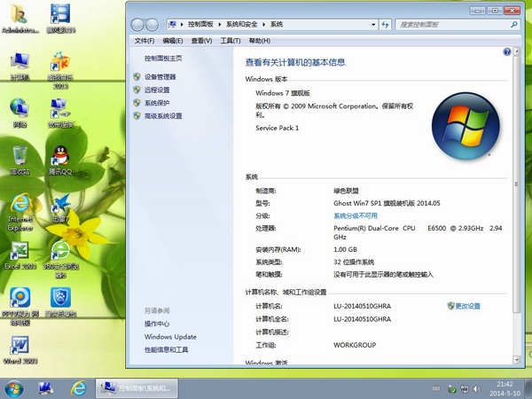The image size is (532, 399).
Task: Launch Kuwo Music 2013 desktop shortcut
Action: point(60,70)
